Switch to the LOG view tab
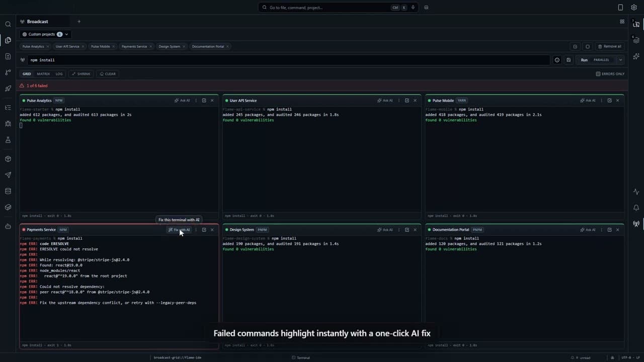Viewport: 644px width, 362px height. point(59,74)
